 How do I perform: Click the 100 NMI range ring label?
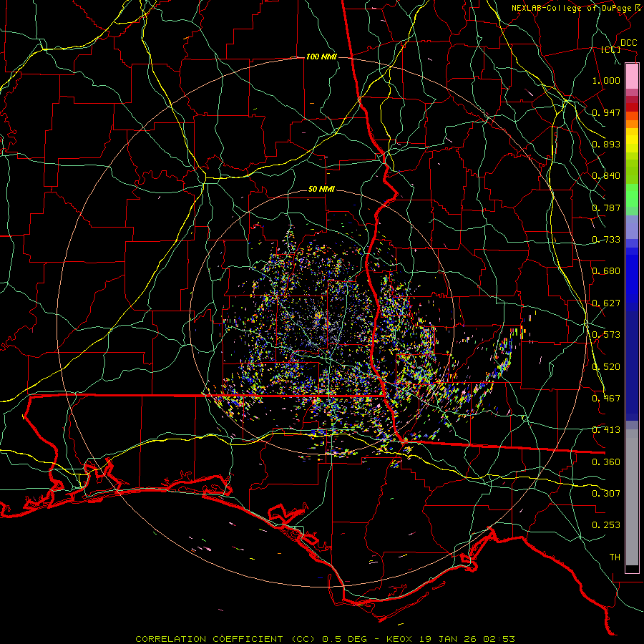coord(321,57)
